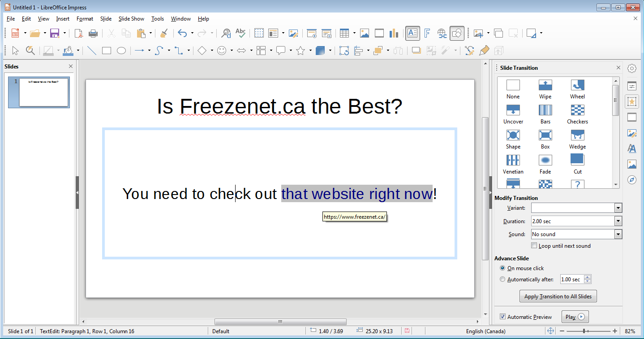Expand the Paste options dropdown arrow
The width and height of the screenshot is (644, 339).
150,33
